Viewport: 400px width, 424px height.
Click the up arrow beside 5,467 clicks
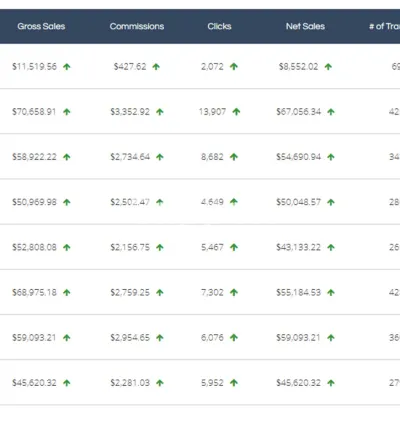pyautogui.click(x=234, y=247)
